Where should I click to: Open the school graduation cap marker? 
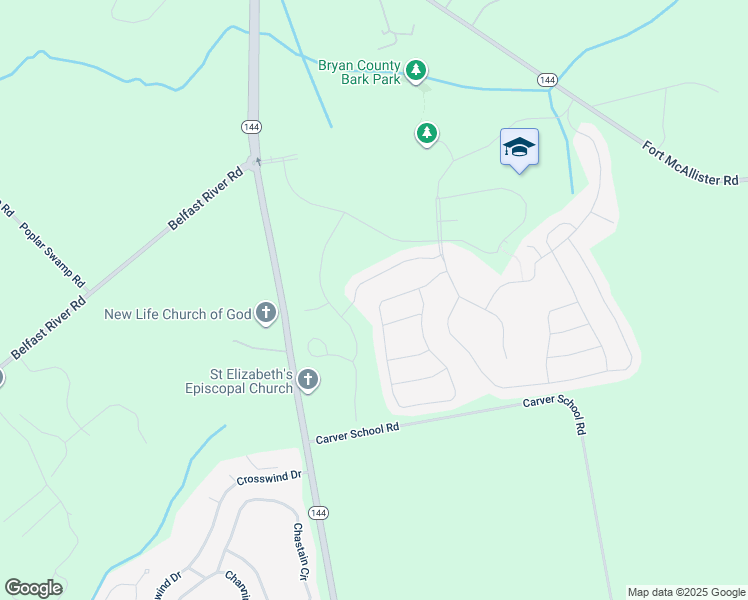(519, 150)
